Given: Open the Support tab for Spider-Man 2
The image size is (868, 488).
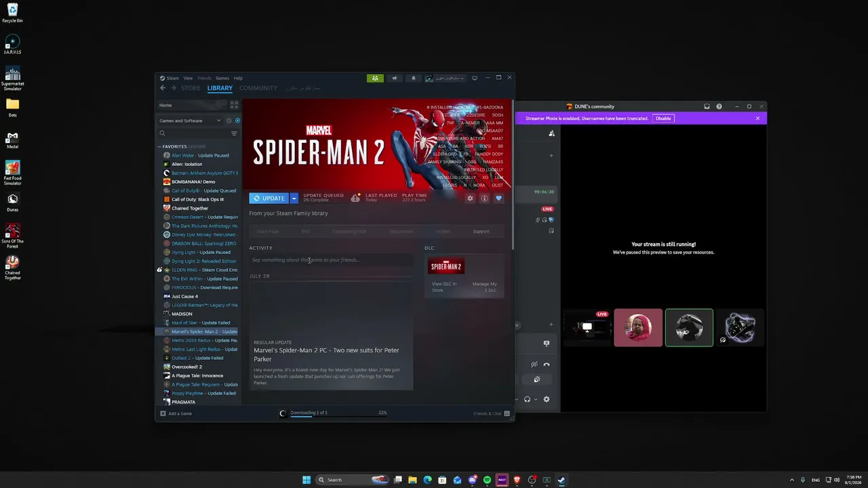Looking at the screenshot, I should pos(481,231).
